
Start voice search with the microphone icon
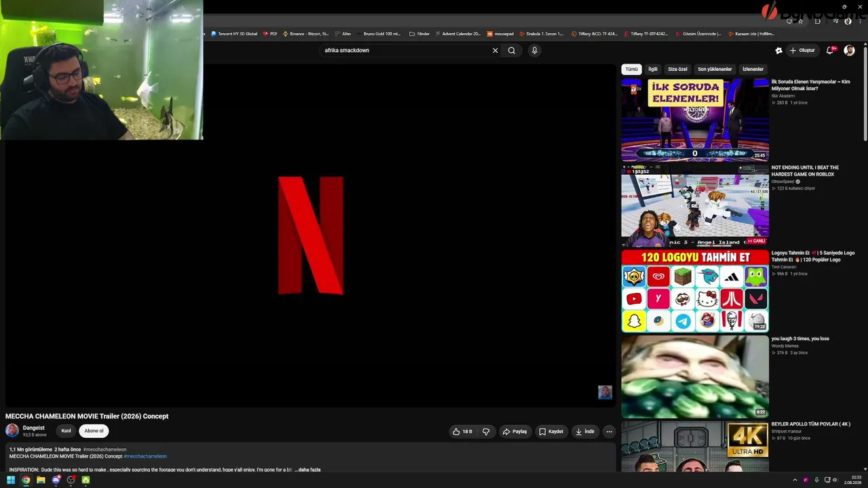pos(534,50)
